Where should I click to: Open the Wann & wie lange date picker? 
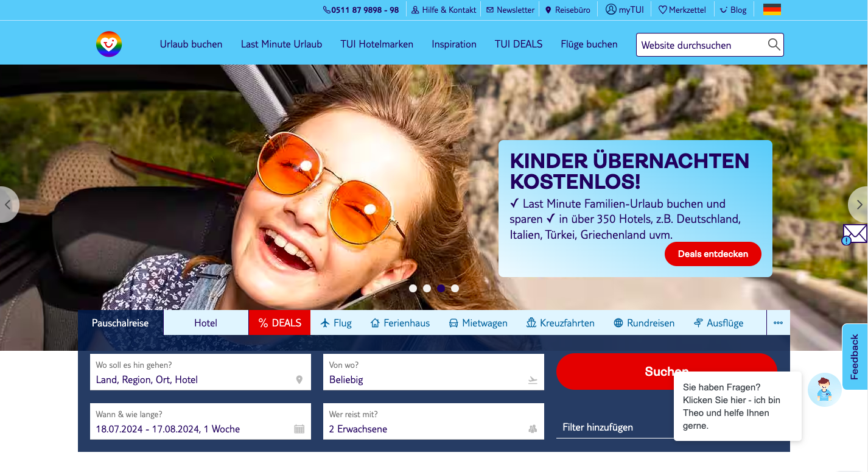200,421
